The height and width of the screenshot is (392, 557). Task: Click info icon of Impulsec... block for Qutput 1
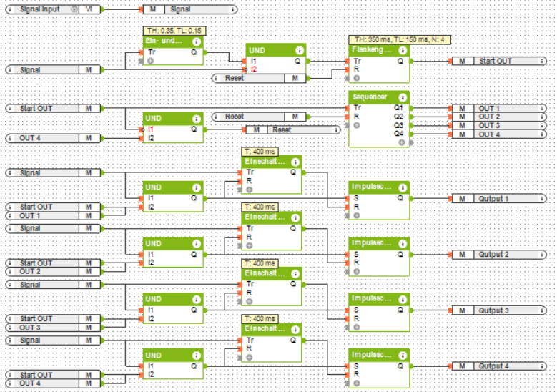coord(403,187)
